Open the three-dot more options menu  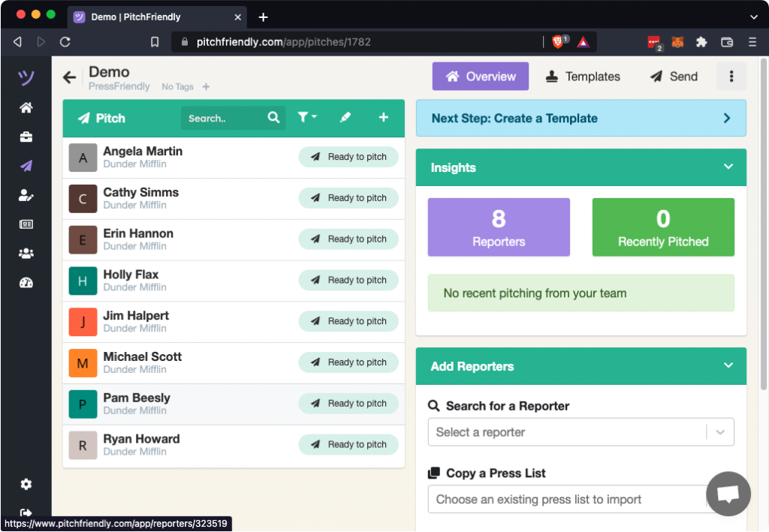click(731, 77)
